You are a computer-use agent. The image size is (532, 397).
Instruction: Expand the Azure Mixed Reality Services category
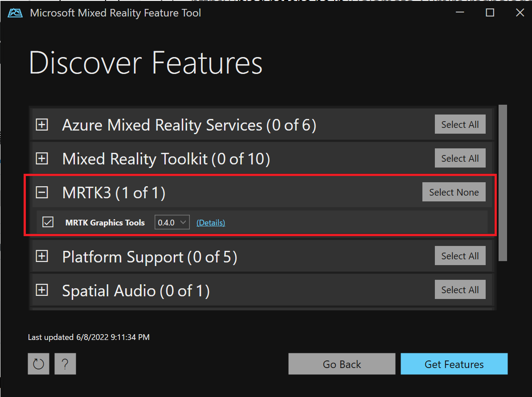pos(41,125)
